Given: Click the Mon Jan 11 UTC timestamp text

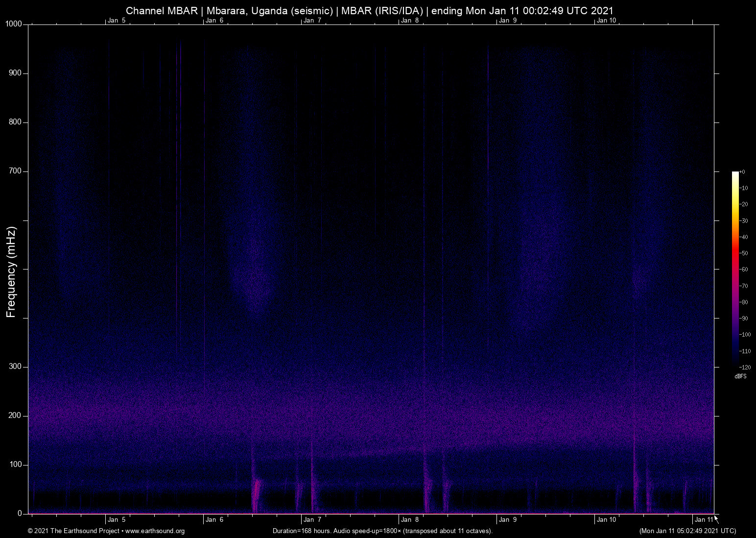Looking at the screenshot, I should point(687,531).
